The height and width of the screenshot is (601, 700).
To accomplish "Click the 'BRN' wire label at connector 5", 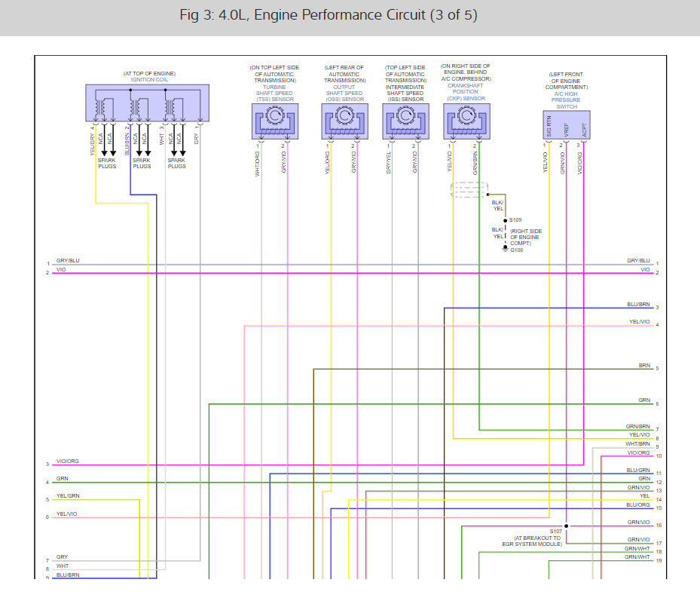I will point(644,365).
